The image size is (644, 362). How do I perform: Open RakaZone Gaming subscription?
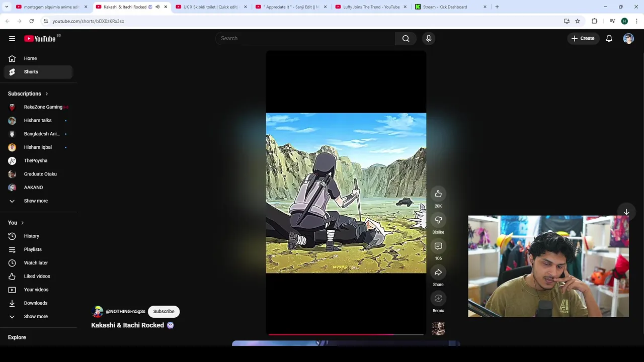coord(38,107)
